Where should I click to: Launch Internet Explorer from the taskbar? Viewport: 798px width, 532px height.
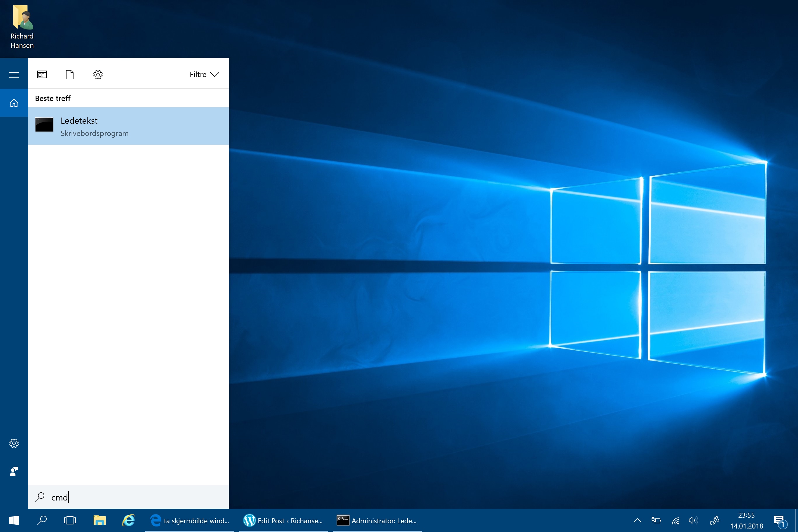pos(129,520)
